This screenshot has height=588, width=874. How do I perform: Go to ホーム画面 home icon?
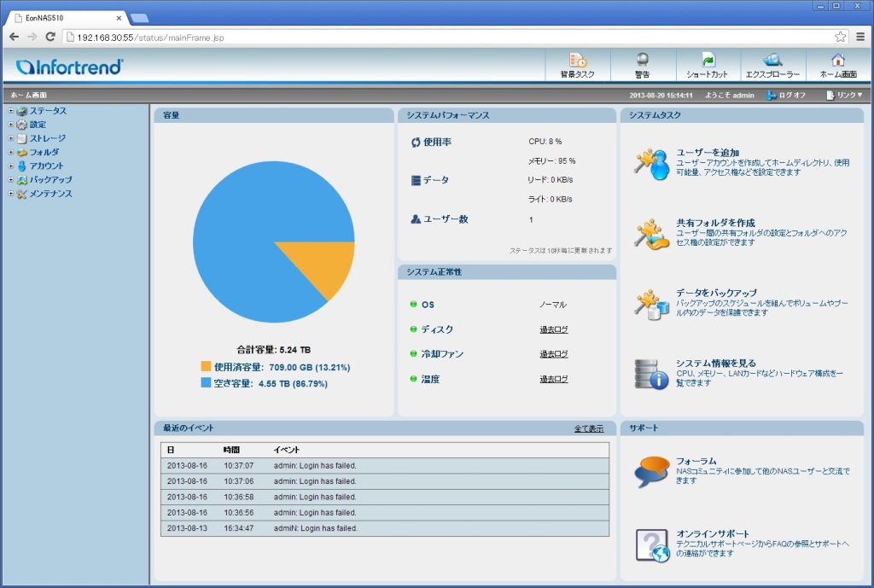837,61
